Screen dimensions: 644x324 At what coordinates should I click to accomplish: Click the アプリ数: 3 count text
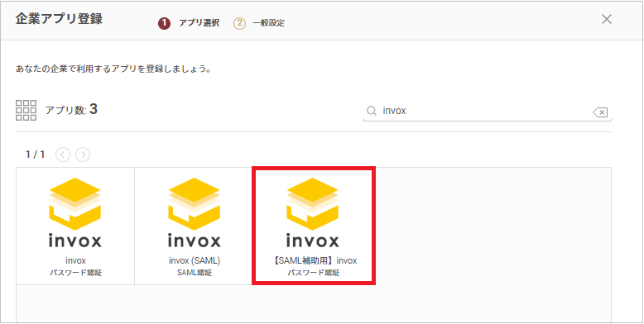point(71,110)
